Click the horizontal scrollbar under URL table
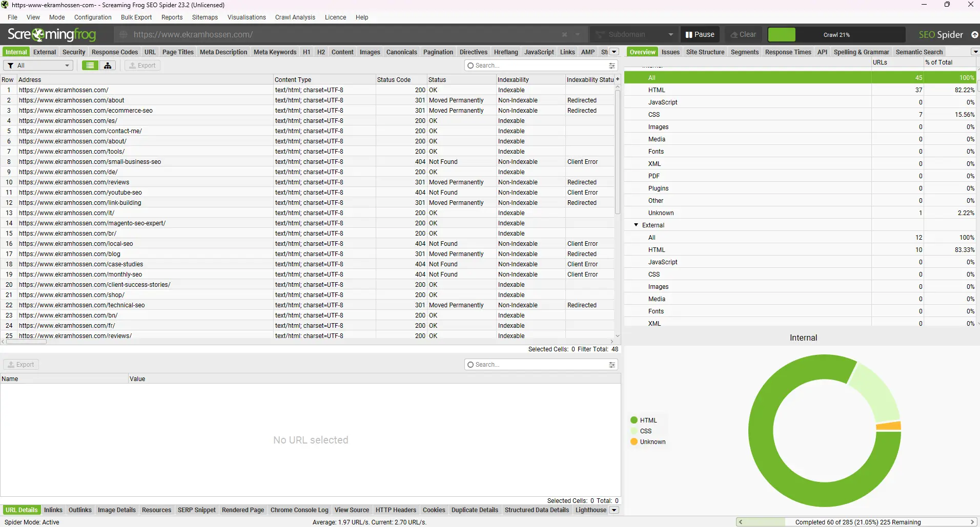Image resolution: width=980 pixels, height=527 pixels. 26,342
